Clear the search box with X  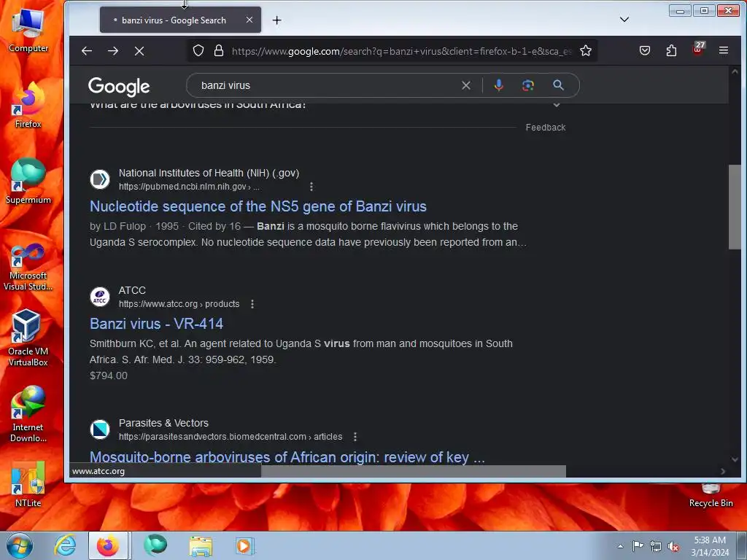pos(466,85)
